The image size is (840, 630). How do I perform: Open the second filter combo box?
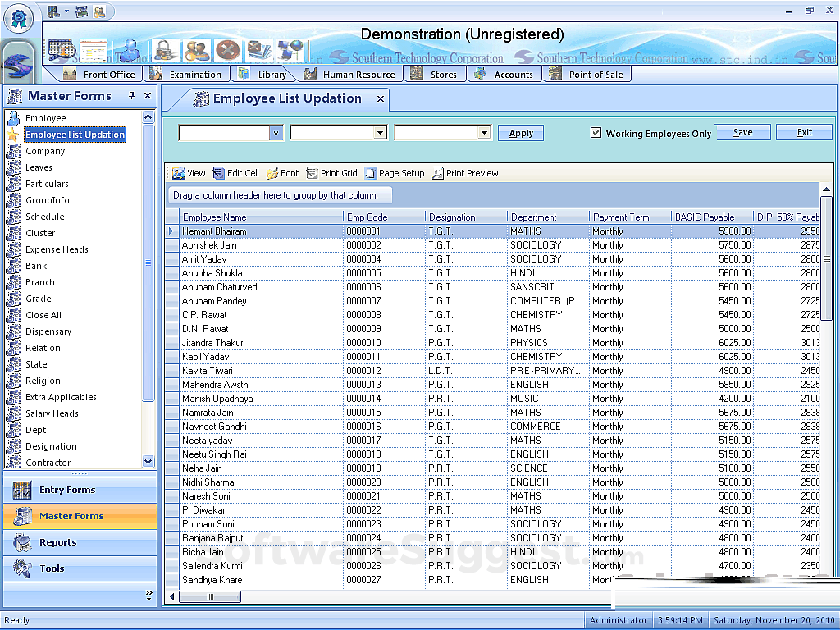coord(379,133)
